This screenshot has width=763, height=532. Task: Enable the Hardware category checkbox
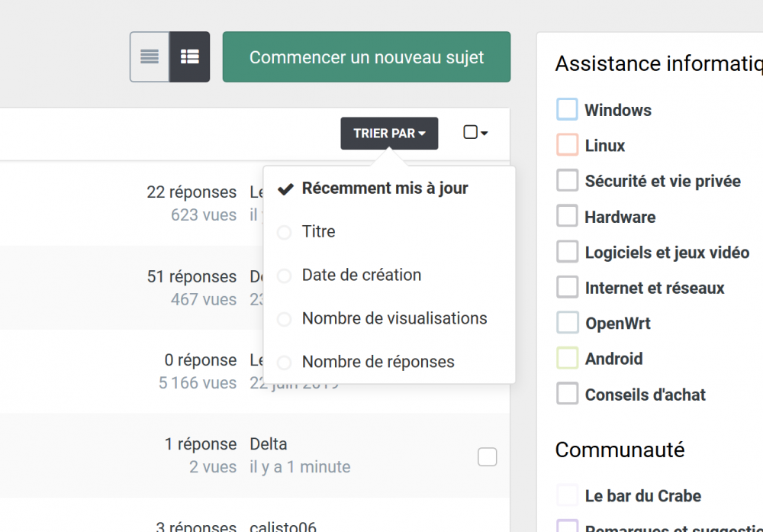(x=567, y=215)
